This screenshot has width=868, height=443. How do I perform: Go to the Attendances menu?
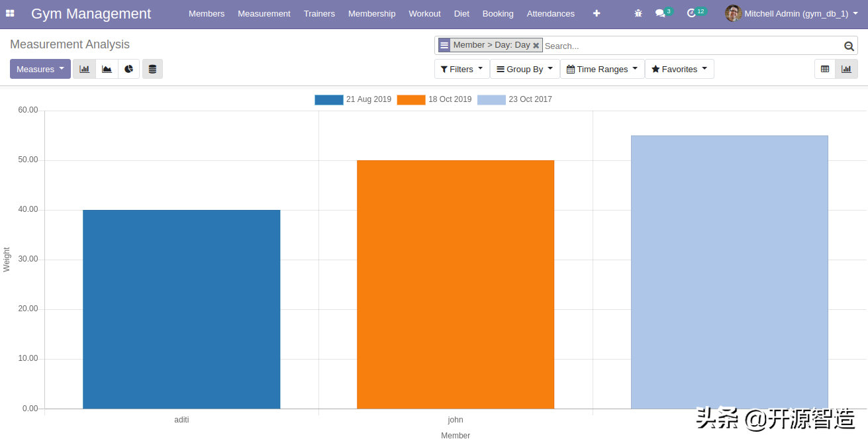tap(550, 13)
